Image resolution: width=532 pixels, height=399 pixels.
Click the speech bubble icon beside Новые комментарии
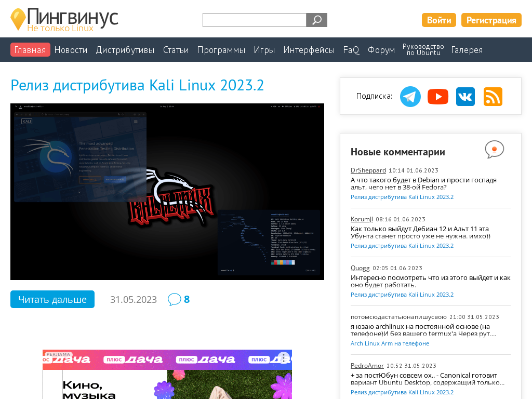(x=495, y=149)
